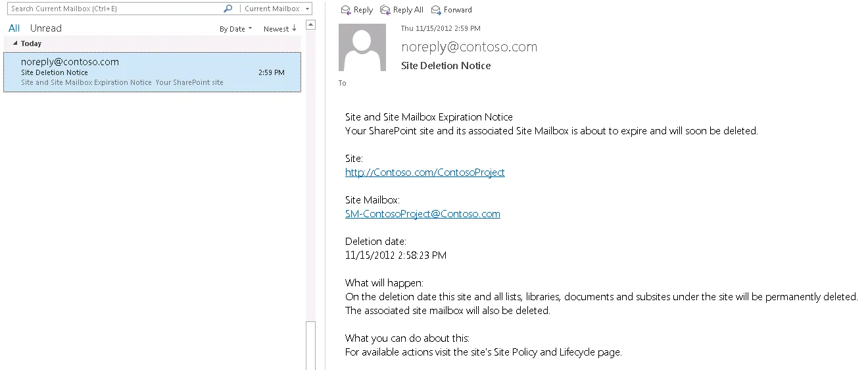This screenshot has height=370, width=868.
Task: Click the Reply All envelope icon
Action: pyautogui.click(x=385, y=10)
